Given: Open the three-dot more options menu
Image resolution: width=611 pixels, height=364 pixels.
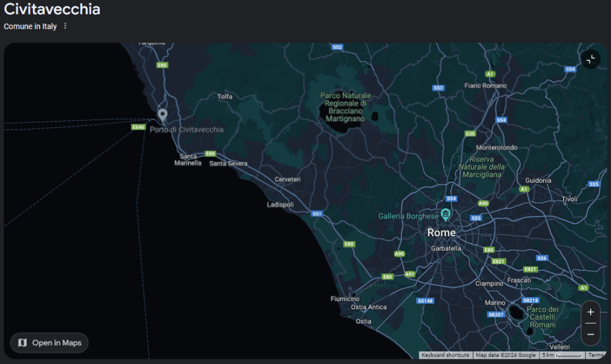Looking at the screenshot, I should [65, 26].
